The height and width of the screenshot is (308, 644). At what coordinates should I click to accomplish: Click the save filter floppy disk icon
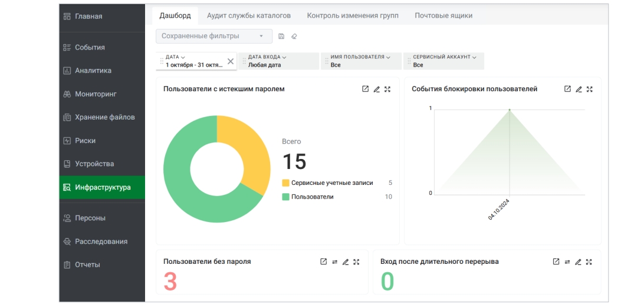281,37
